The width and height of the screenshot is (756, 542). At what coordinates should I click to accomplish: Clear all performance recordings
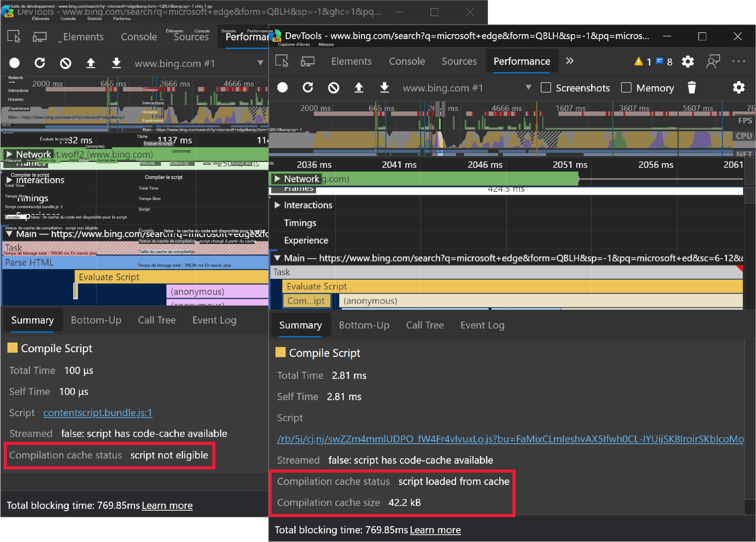tap(333, 87)
